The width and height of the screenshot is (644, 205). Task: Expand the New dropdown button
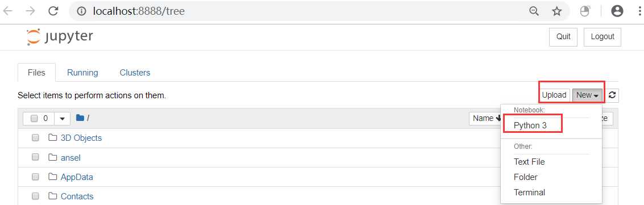tap(587, 95)
